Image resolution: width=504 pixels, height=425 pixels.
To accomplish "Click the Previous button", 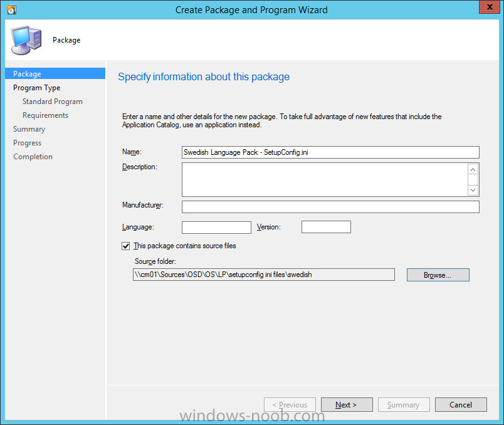I will [x=290, y=405].
